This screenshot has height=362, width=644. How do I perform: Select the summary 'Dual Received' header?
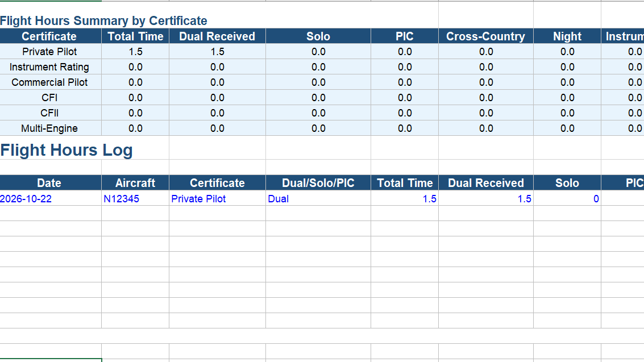pos(217,36)
